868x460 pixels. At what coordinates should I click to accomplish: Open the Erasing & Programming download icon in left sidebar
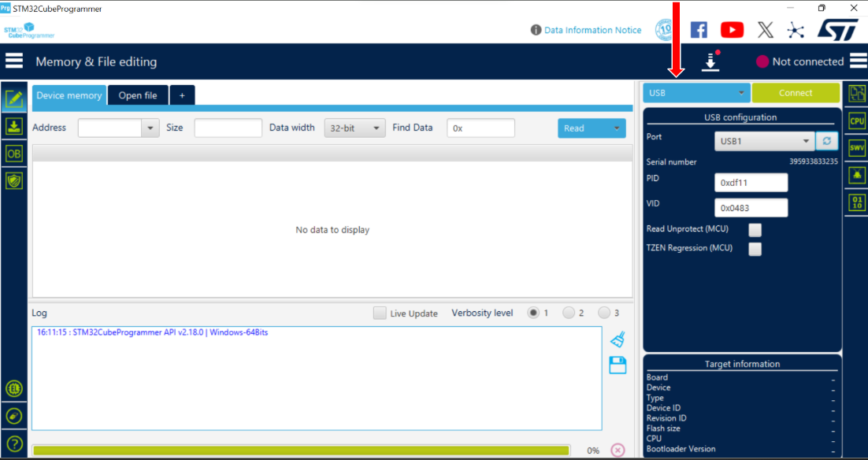coord(13,127)
